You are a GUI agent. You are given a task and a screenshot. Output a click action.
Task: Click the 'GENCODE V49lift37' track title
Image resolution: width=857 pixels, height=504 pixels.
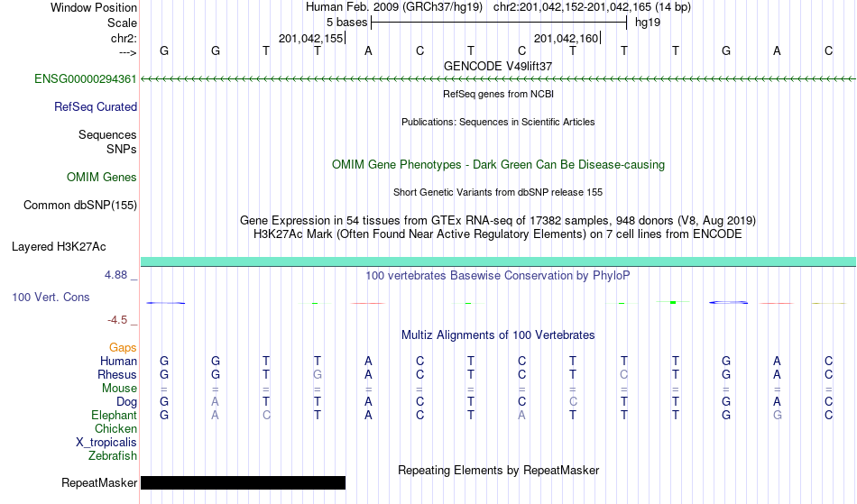(x=498, y=66)
